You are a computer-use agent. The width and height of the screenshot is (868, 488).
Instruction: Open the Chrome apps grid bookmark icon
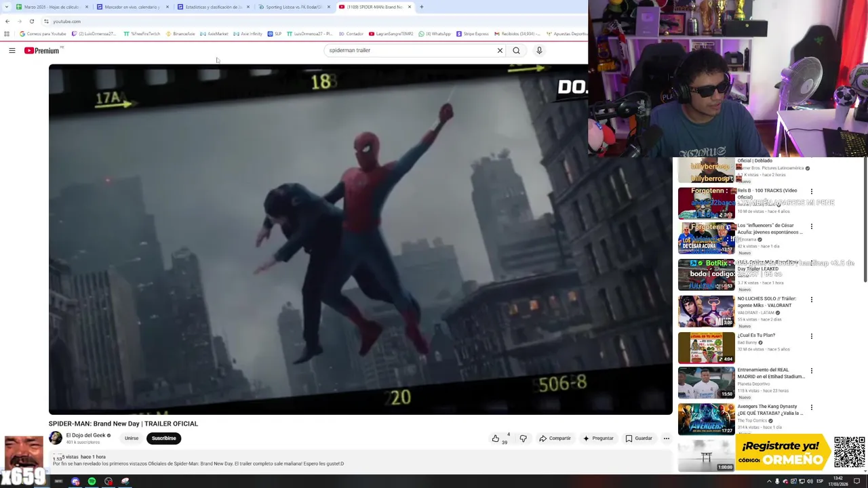[7, 33]
